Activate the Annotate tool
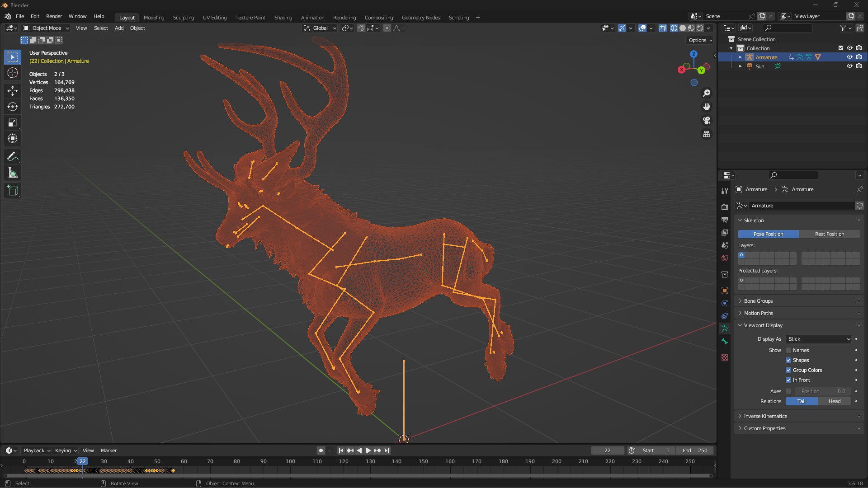Screen dimensions: 868x488 click(13, 157)
